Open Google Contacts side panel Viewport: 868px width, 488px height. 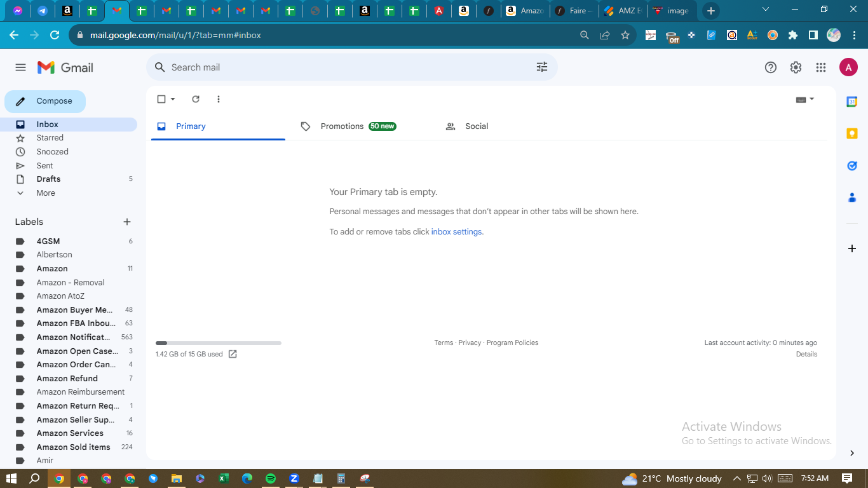click(852, 198)
